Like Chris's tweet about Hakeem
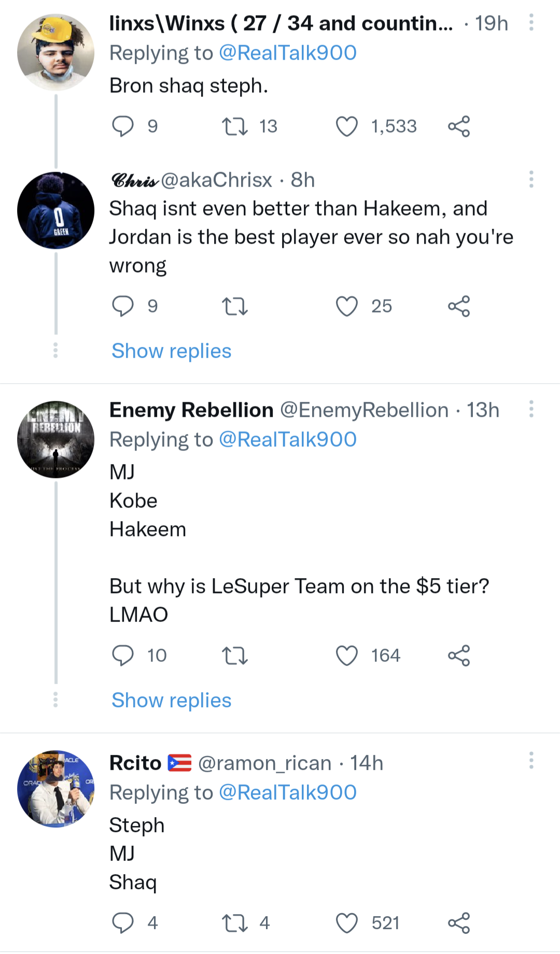560x954 pixels. (x=347, y=306)
